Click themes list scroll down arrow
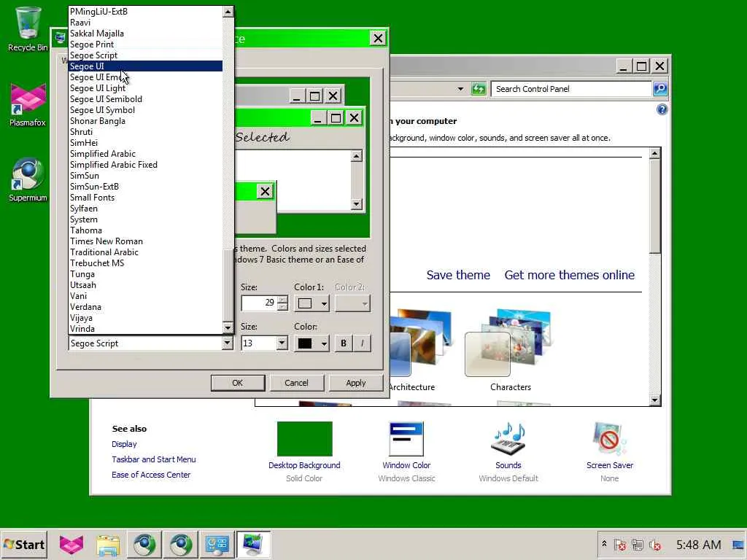This screenshot has height=560, width=747. pyautogui.click(x=655, y=400)
